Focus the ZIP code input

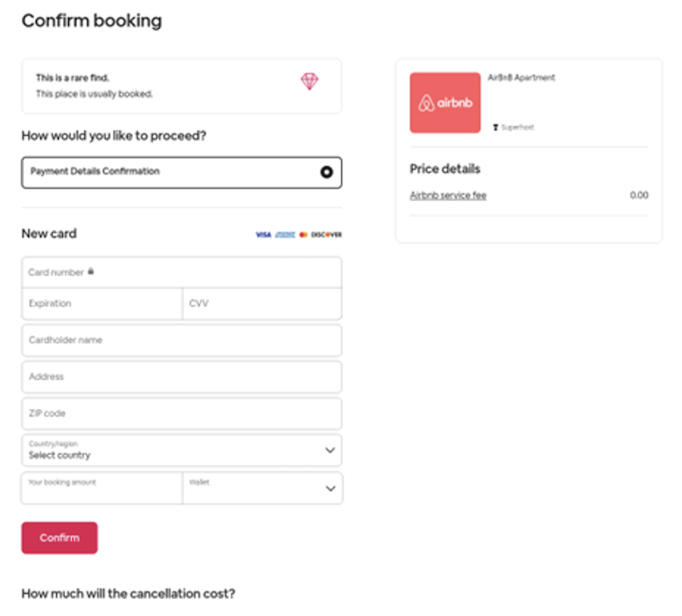coord(182,413)
